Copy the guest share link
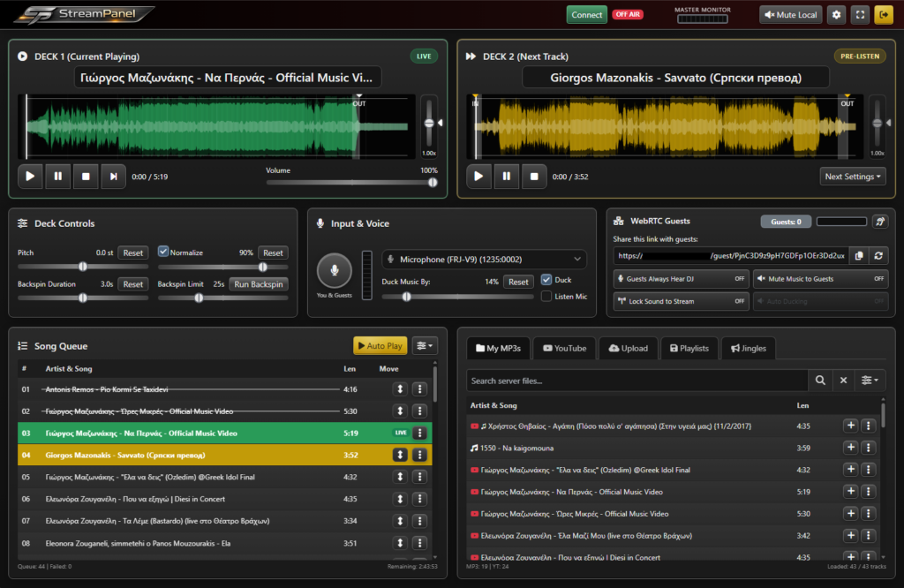 pyautogui.click(x=858, y=255)
